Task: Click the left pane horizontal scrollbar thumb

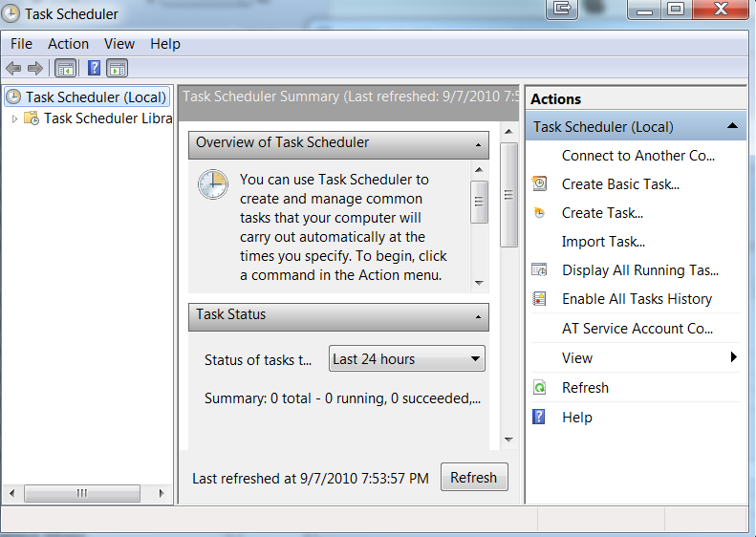Action: (82, 493)
